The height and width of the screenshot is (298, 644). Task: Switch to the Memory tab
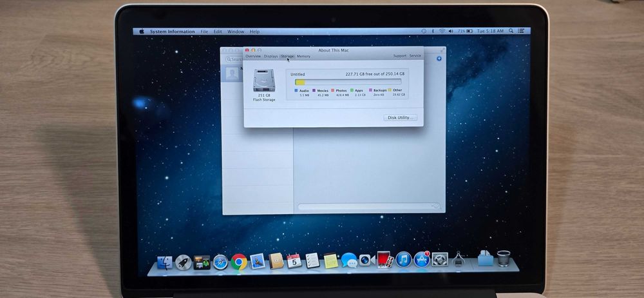303,56
